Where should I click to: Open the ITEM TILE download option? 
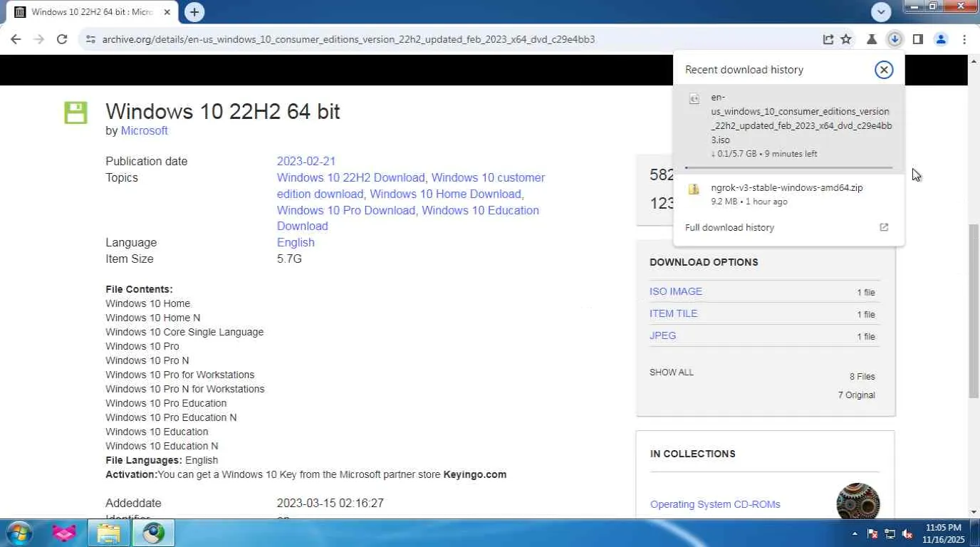click(673, 314)
